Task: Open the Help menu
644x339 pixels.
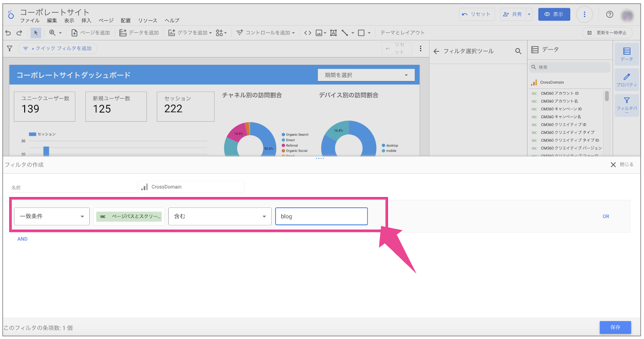Action: click(172, 21)
